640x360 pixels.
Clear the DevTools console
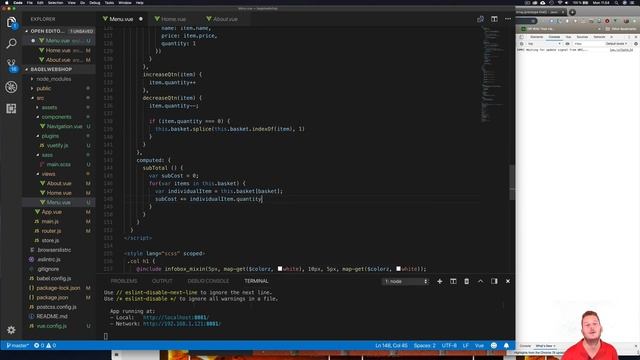521,44
